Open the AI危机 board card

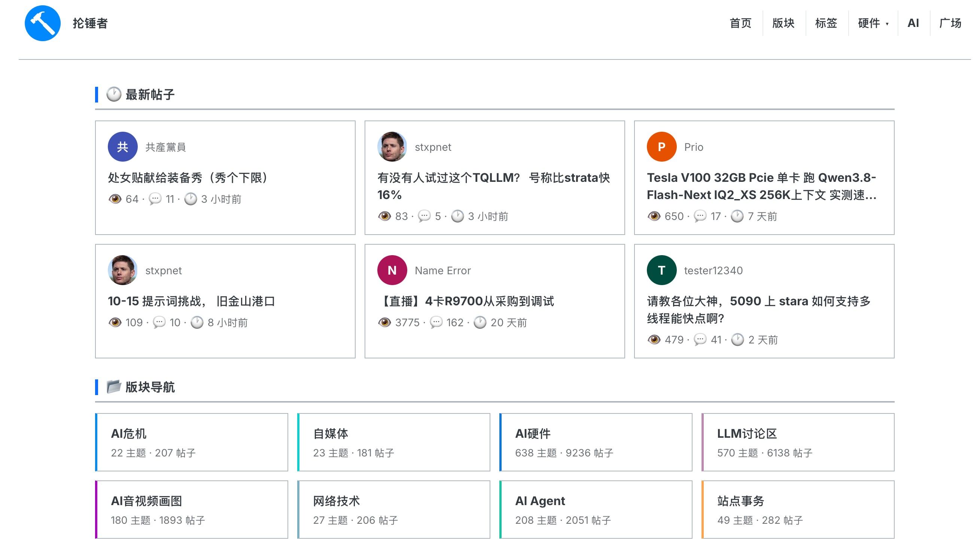click(191, 442)
